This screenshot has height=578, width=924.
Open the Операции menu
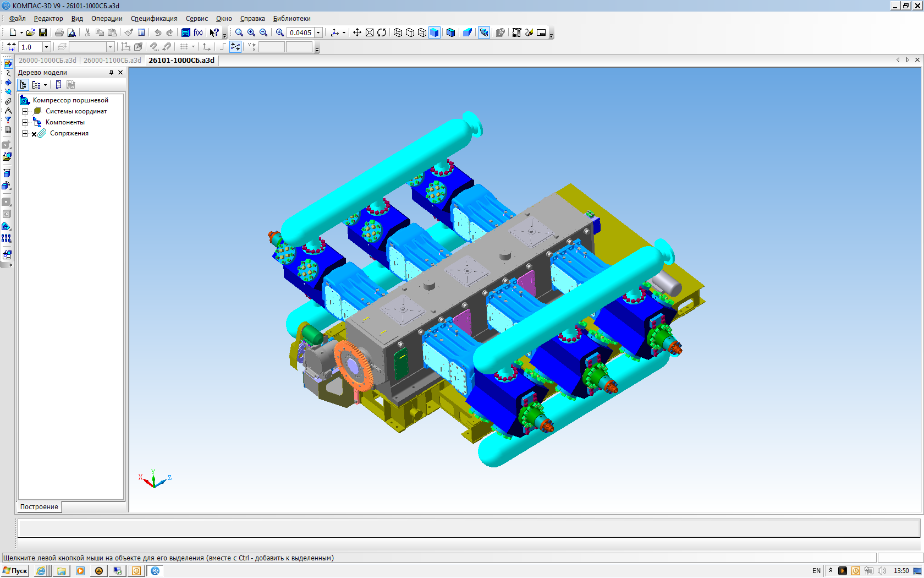pyautogui.click(x=107, y=19)
